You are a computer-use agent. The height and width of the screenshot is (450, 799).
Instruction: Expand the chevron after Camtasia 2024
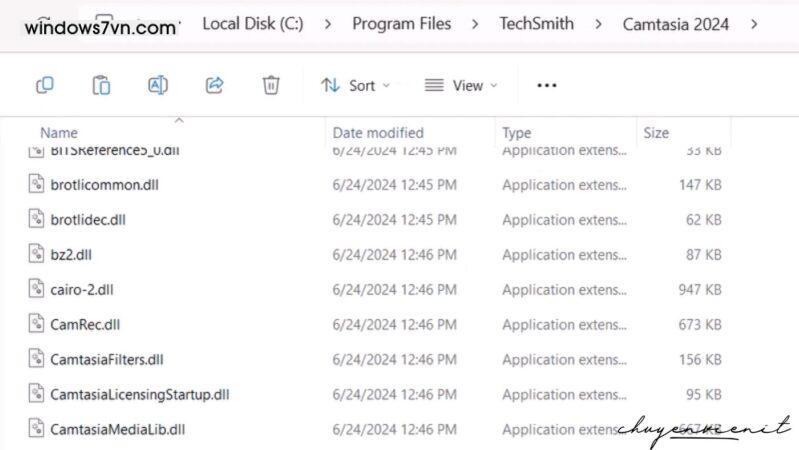pyautogui.click(x=753, y=23)
